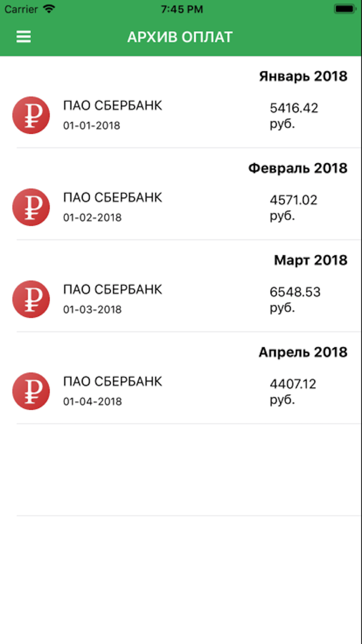Tap the ruble icon for January payment
The image size is (362, 644).
(31, 115)
